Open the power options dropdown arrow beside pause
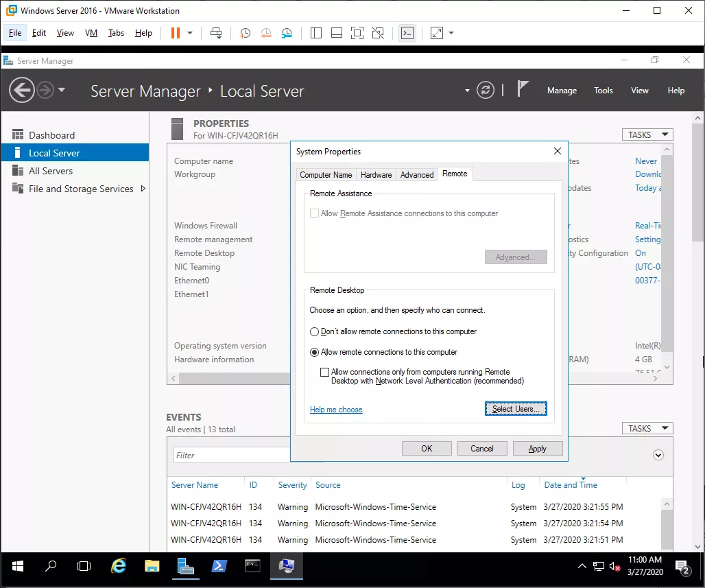 pyautogui.click(x=190, y=33)
